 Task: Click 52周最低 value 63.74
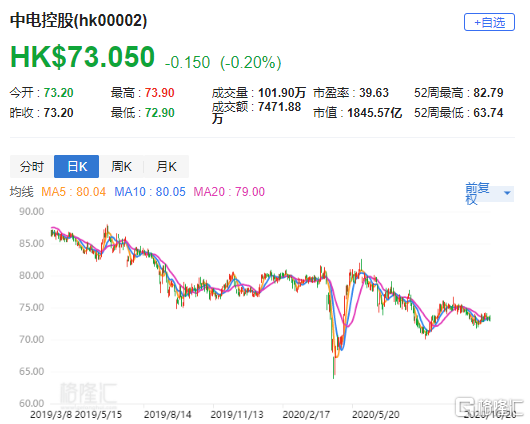tap(488, 113)
